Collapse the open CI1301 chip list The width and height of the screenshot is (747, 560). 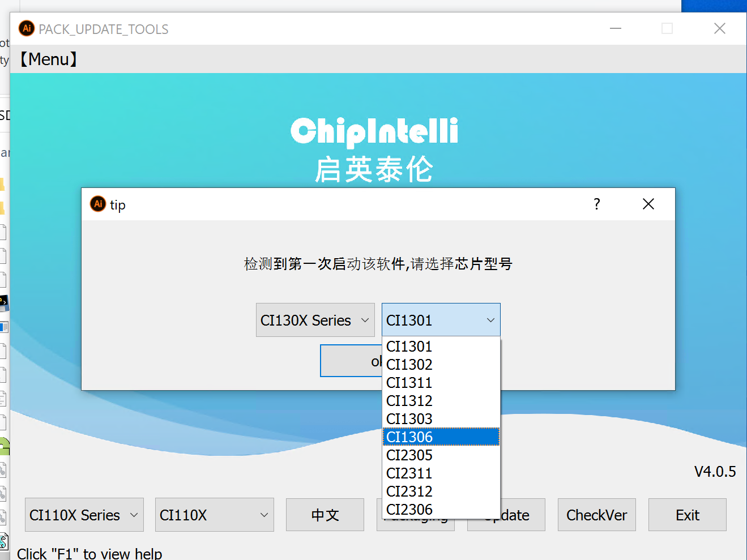coord(489,320)
